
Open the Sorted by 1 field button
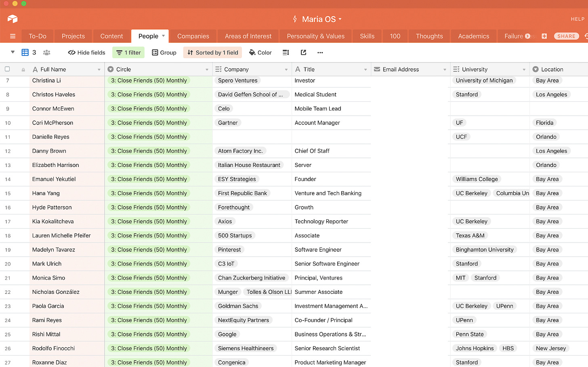click(212, 53)
